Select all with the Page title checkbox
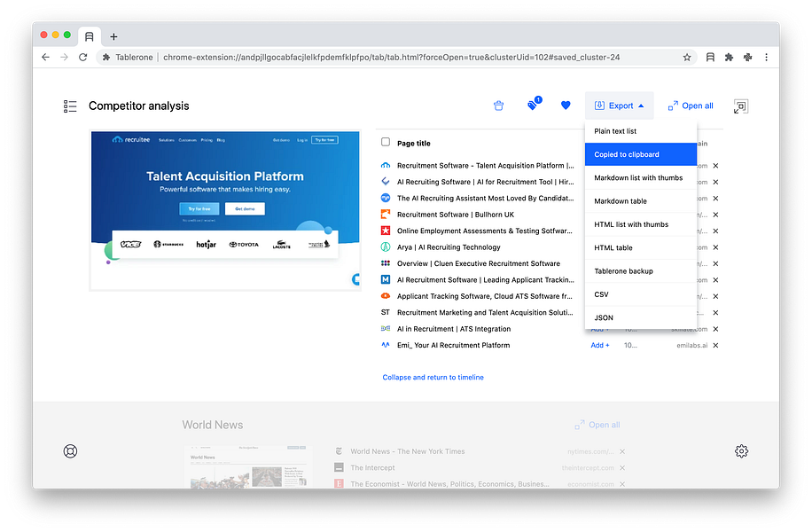The image size is (812, 532). coord(386,142)
